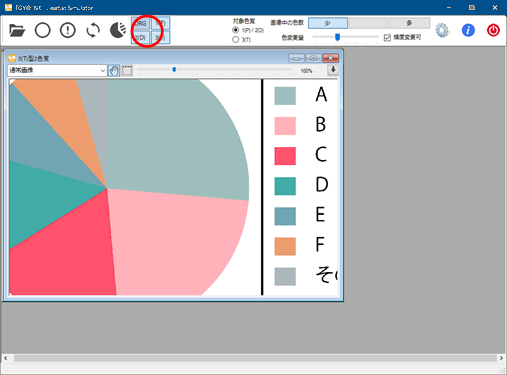Click the exclamation mark circle icon
Viewport: 507px width, 375px height.
(x=68, y=30)
